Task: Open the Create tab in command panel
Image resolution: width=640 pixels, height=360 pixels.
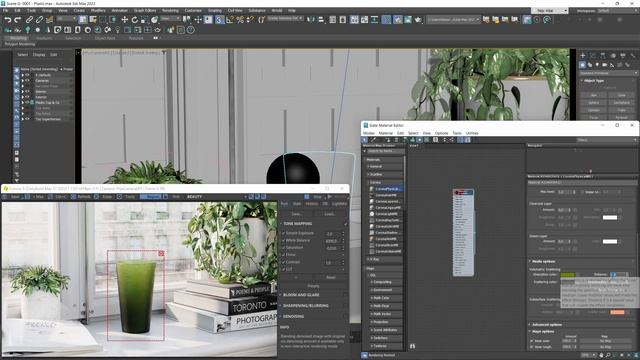Action: click(583, 55)
